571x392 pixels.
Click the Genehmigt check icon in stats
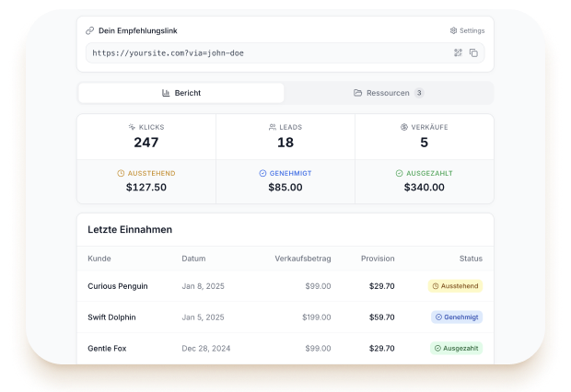tap(262, 173)
